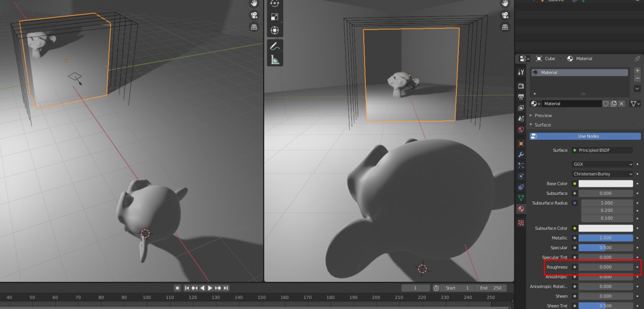Toggle camera view in right viewport
Viewport: 644px width, 309px height.
coord(505,15)
